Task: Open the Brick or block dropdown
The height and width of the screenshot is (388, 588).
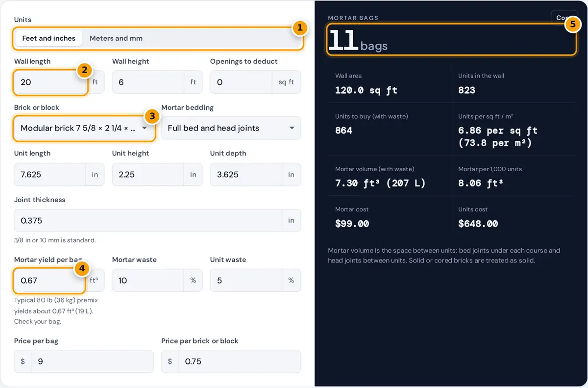Action: tap(84, 128)
